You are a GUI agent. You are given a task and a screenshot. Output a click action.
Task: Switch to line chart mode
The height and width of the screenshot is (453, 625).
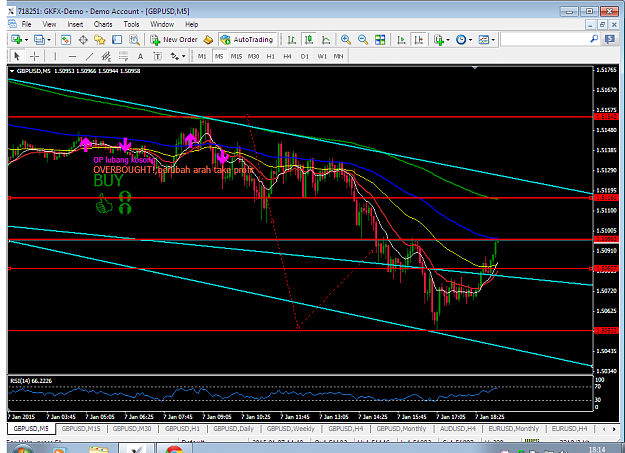pyautogui.click(x=326, y=39)
